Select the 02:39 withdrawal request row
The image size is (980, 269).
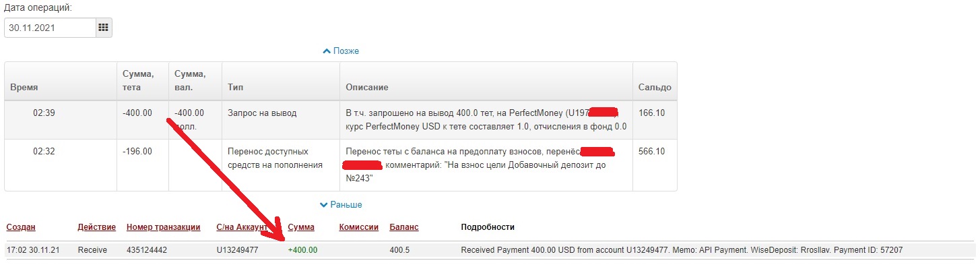click(341, 119)
